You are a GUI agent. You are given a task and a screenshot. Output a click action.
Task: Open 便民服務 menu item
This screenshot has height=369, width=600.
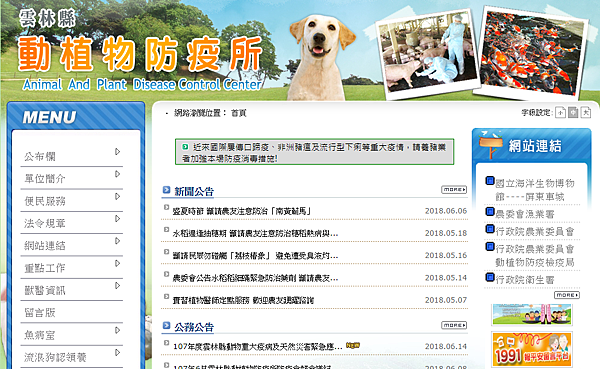click(x=45, y=201)
